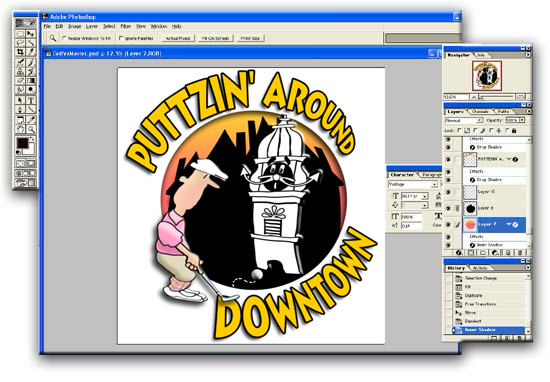Open the Layers palette menu arrow

[x=529, y=112]
